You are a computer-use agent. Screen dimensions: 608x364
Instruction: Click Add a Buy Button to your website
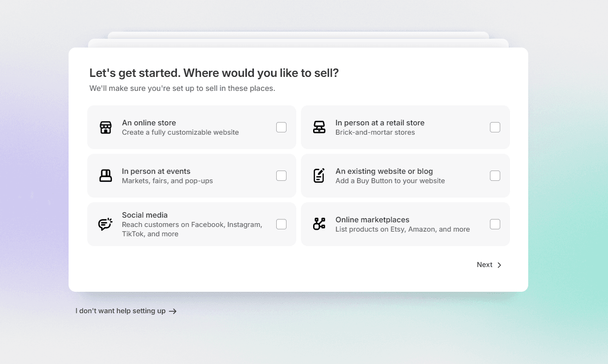point(390,181)
